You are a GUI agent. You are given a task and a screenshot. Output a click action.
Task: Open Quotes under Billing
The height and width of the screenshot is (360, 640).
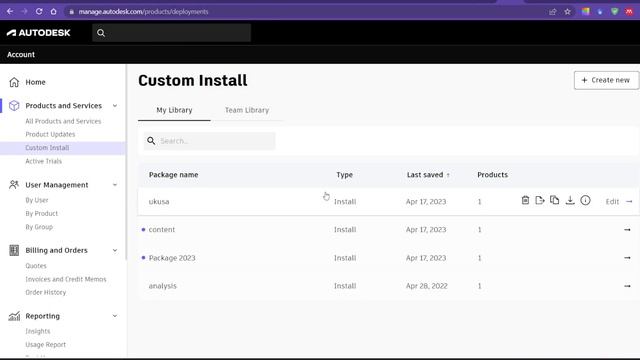point(36,266)
